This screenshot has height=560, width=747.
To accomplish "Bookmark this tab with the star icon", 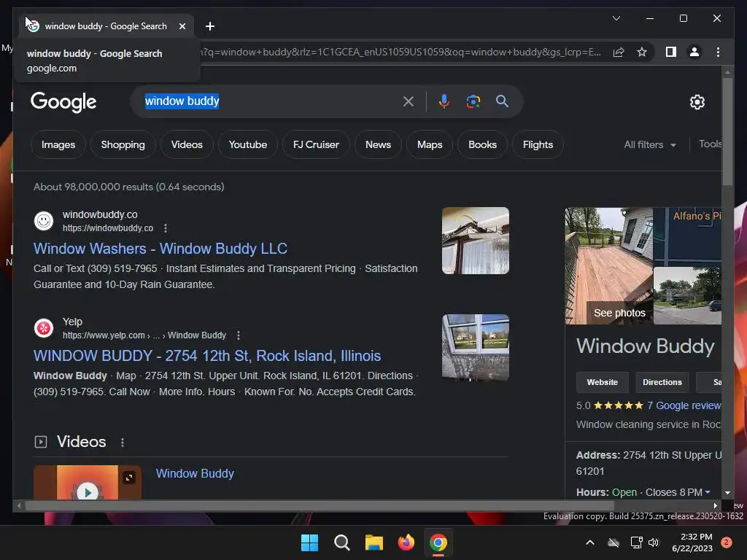I will click(642, 52).
